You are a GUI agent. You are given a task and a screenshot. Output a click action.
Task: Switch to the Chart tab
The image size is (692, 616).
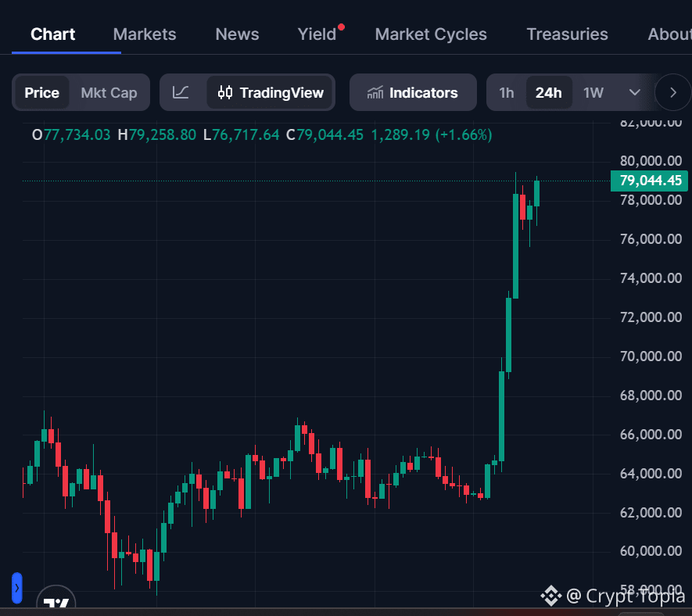click(53, 34)
